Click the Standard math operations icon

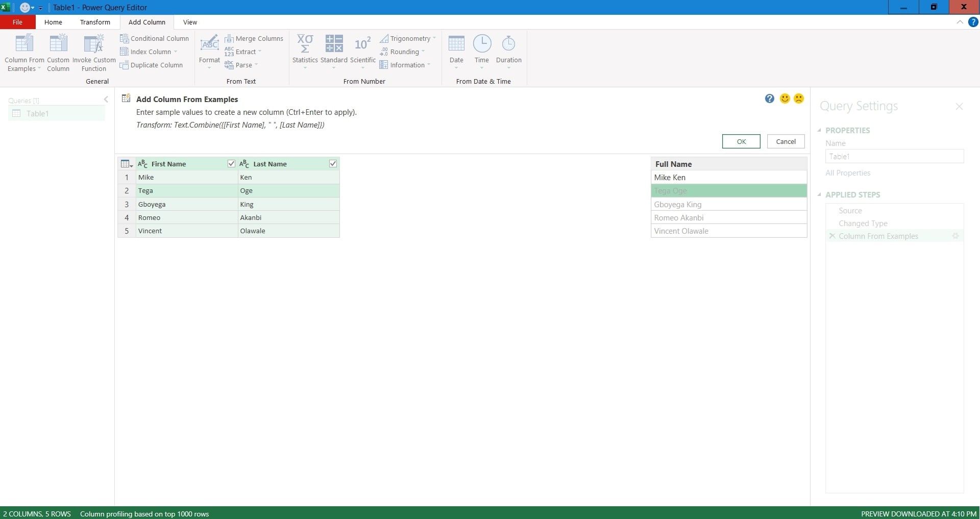(x=334, y=44)
